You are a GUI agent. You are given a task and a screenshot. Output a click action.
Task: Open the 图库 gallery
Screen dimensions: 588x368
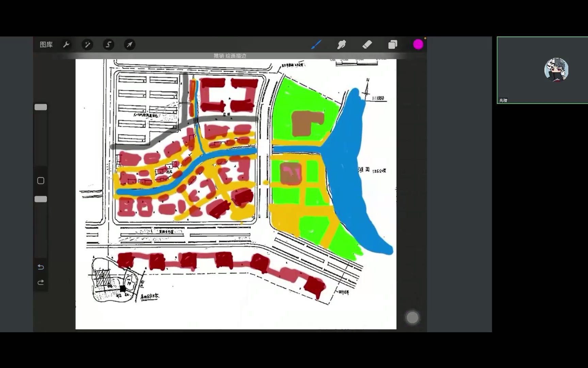(46, 45)
